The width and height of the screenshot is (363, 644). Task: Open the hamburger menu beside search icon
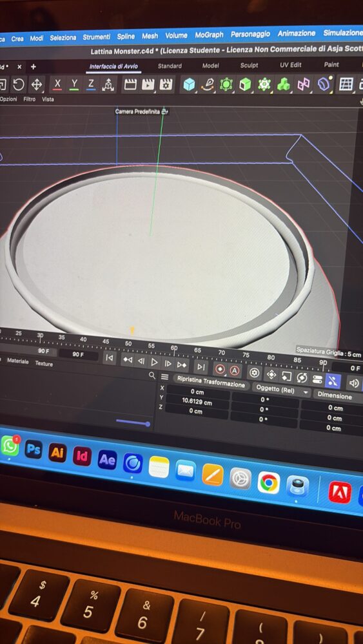click(165, 377)
